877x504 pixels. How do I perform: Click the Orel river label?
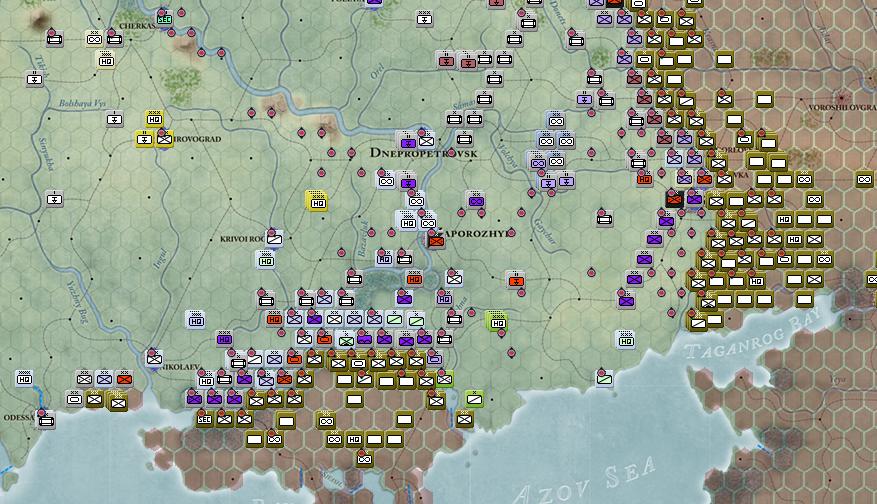coord(377,72)
